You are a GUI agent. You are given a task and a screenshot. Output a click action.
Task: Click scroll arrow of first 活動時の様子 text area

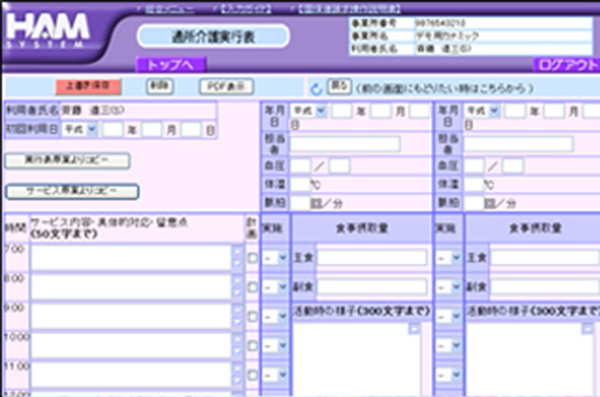coord(414,328)
